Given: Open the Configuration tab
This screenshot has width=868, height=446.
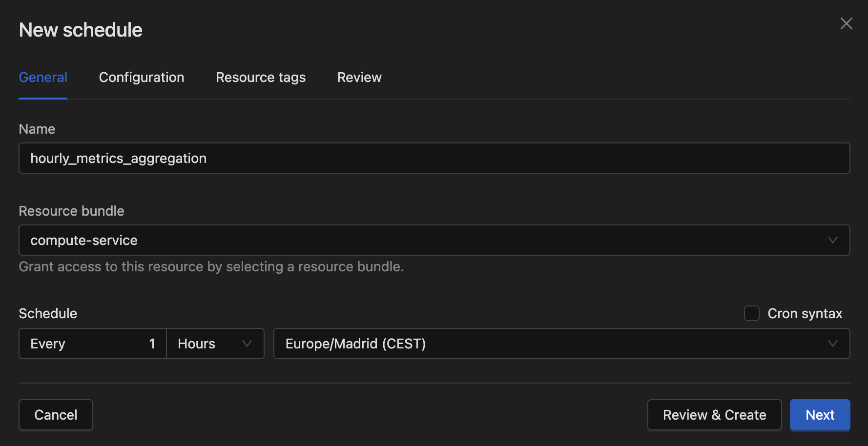Looking at the screenshot, I should 142,78.
